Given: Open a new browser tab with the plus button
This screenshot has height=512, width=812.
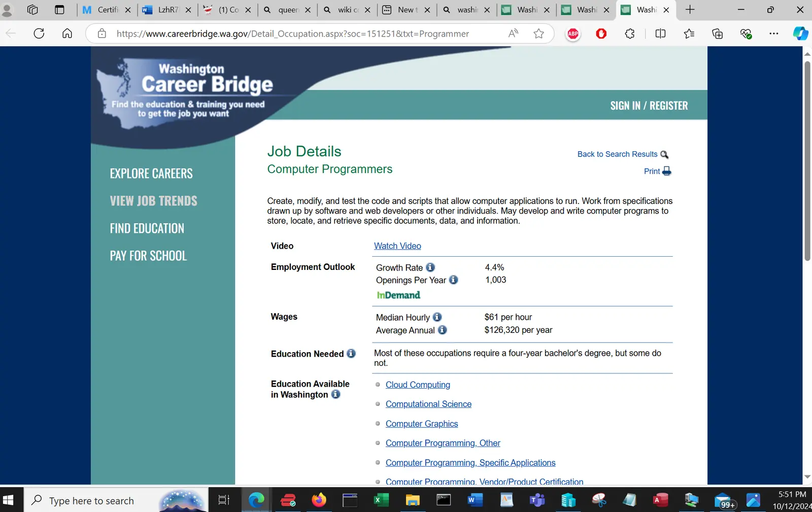Looking at the screenshot, I should pyautogui.click(x=690, y=10).
